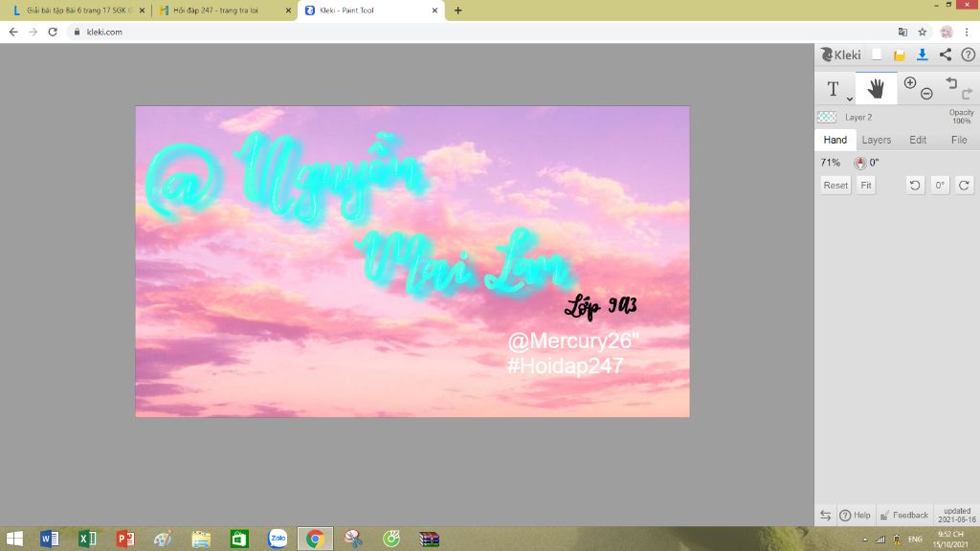Go back in the browser
The height and width of the screenshot is (551, 980).
(13, 32)
